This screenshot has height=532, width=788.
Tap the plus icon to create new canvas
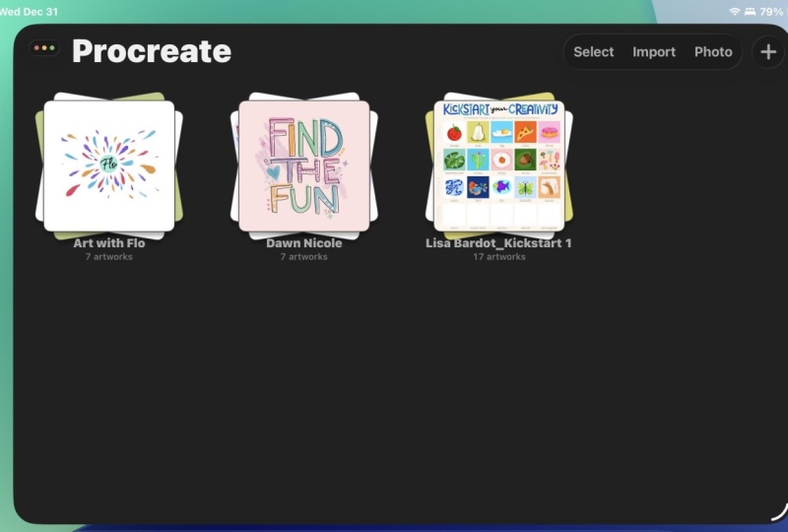coord(768,52)
